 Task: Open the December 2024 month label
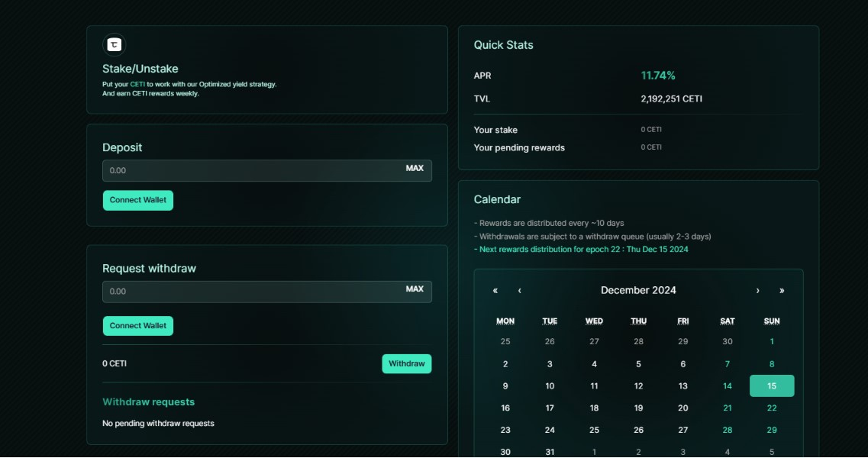coord(638,291)
